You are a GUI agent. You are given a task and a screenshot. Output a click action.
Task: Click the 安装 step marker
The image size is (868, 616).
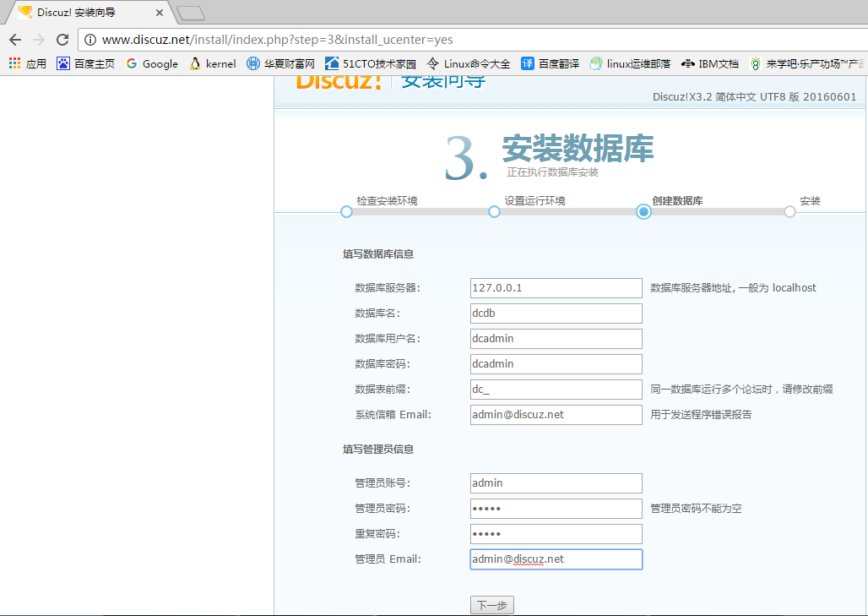pos(790,211)
